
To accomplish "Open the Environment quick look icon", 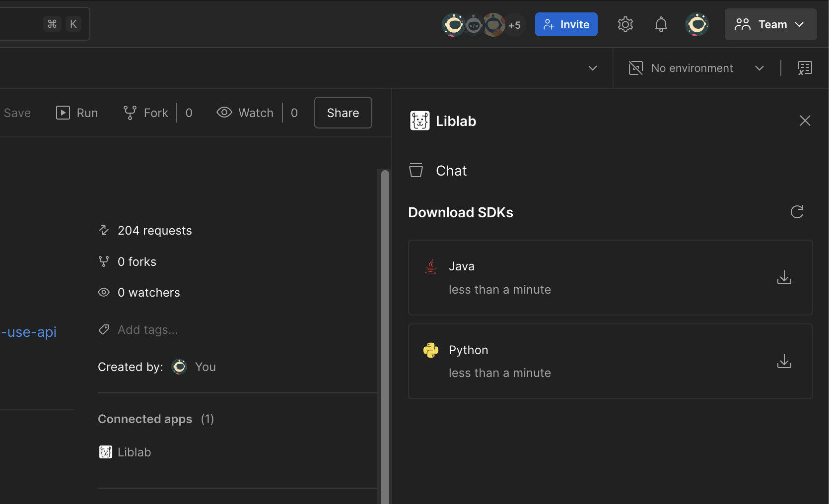I will pos(805,68).
